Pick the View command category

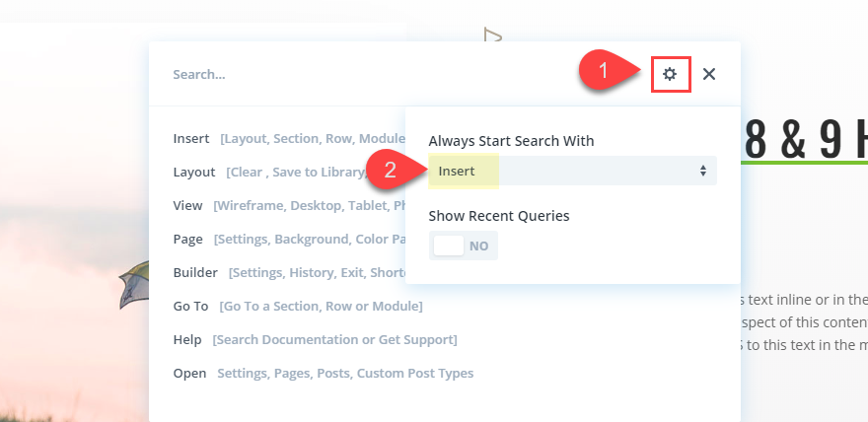coord(187,205)
